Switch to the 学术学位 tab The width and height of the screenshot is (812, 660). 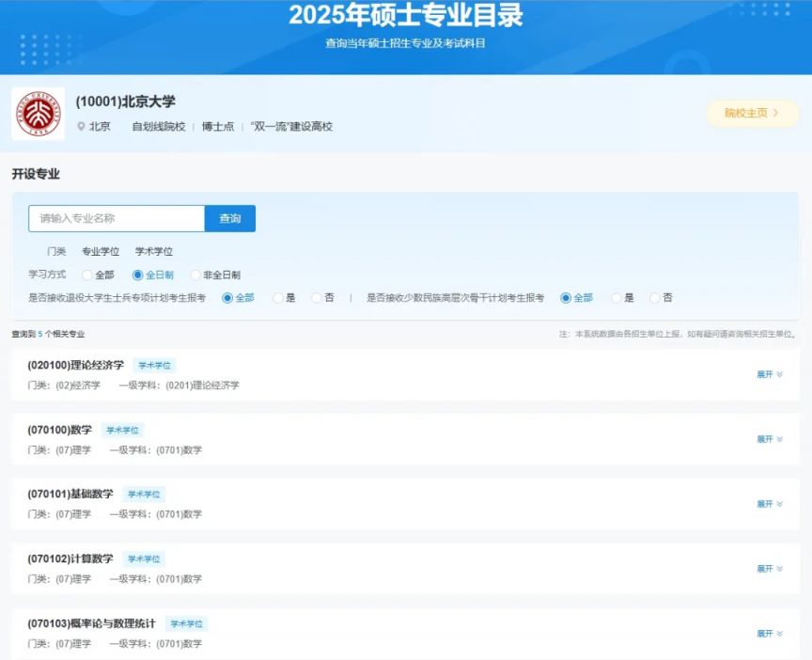(154, 251)
